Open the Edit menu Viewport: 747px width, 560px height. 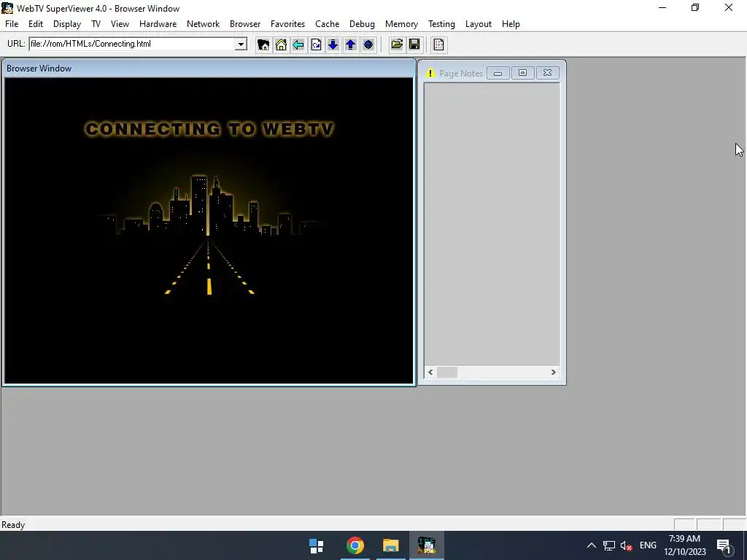[x=36, y=24]
